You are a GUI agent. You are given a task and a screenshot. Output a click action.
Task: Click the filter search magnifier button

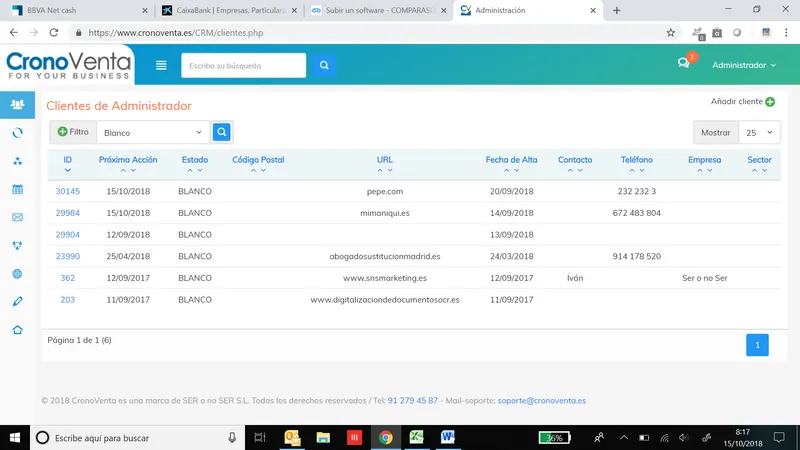click(x=221, y=132)
